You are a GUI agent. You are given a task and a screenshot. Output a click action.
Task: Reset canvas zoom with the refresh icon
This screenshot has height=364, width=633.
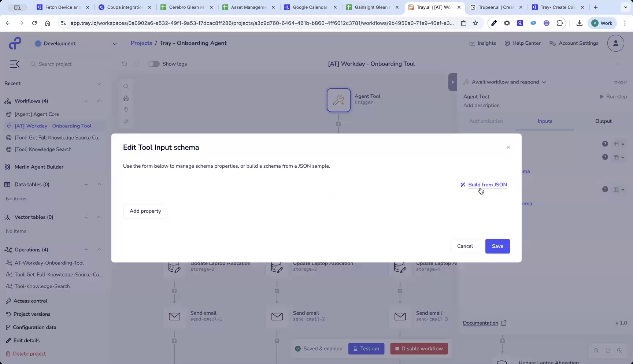[608, 350]
